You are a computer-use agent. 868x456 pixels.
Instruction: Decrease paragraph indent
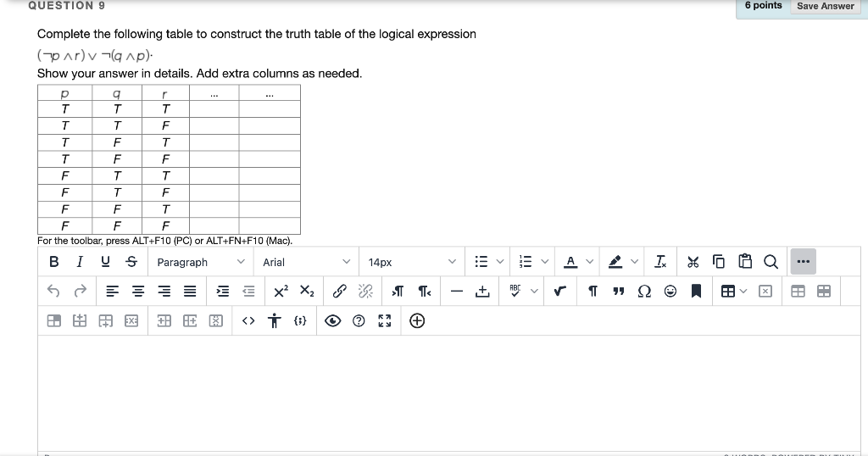click(248, 291)
